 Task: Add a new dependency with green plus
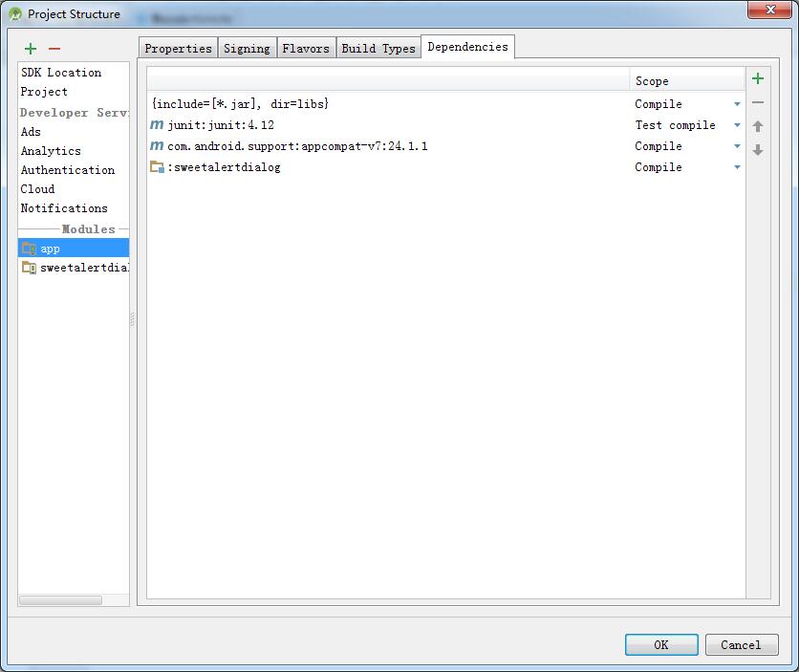[x=758, y=78]
